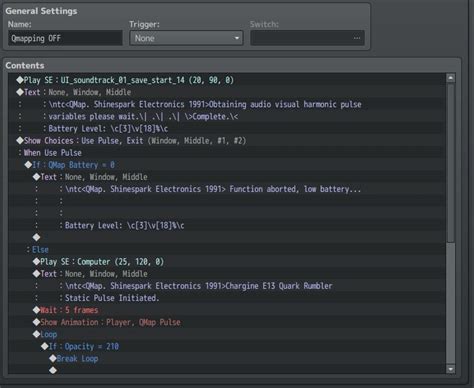Click the Else branch line
The image size is (474, 388).
click(x=227, y=250)
